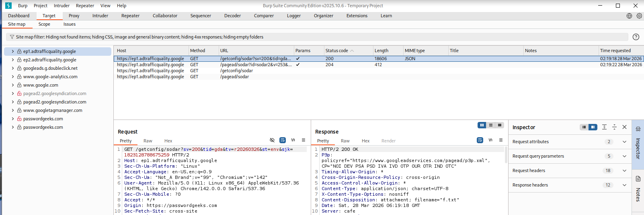Expand Request attributes section in Inspector
The width and height of the screenshot is (644, 215).
click(624, 142)
